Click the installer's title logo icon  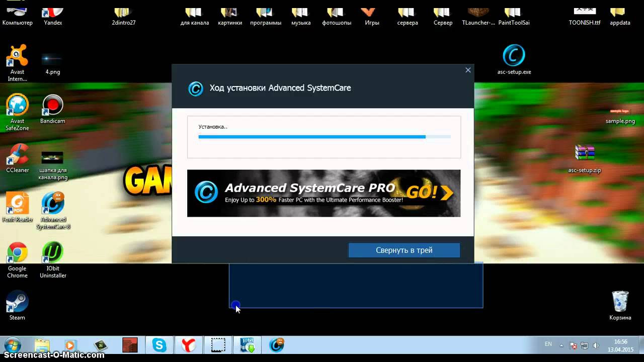click(x=195, y=88)
